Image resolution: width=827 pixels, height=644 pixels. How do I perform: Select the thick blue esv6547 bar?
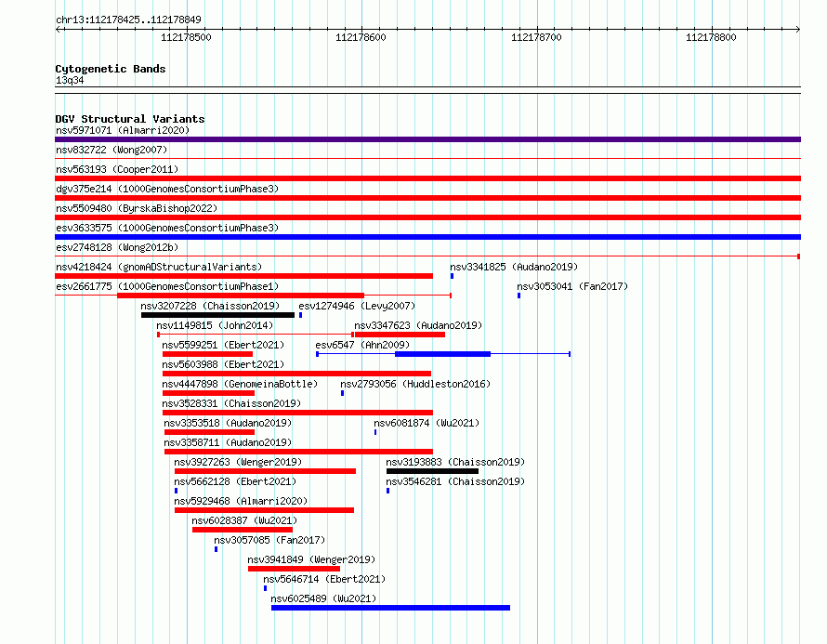pyautogui.click(x=443, y=354)
